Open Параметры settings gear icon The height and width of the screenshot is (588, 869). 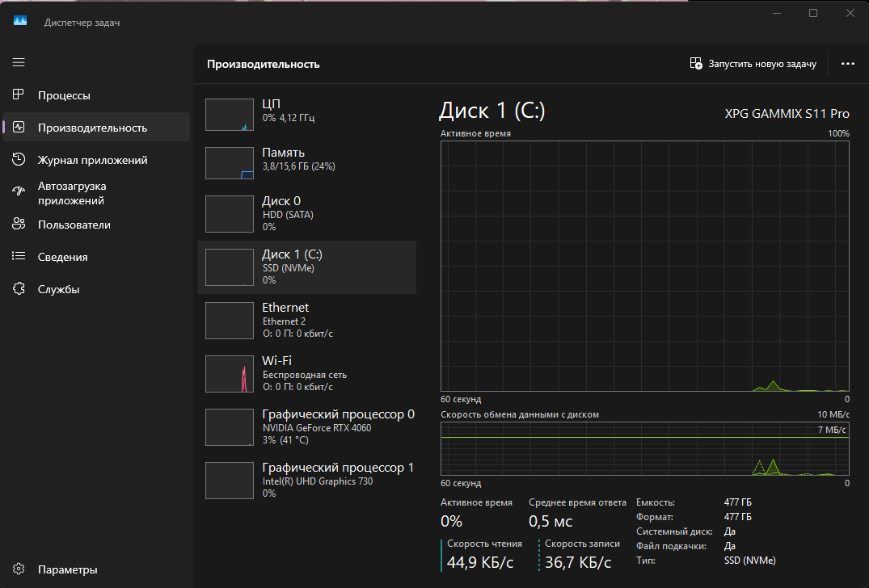[x=19, y=569]
